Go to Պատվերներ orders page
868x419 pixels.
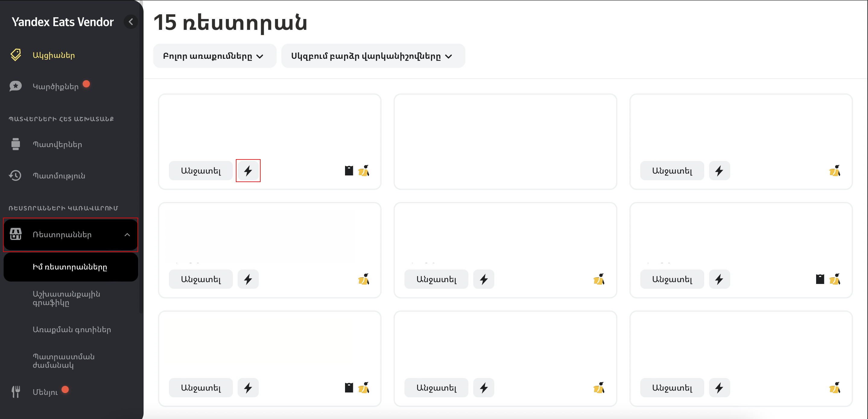[x=57, y=144]
